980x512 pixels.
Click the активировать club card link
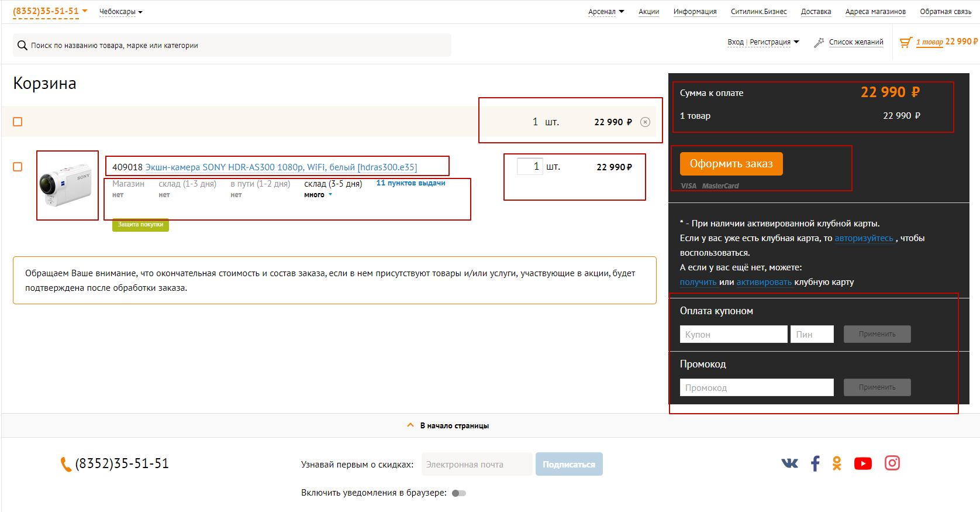coord(764,282)
